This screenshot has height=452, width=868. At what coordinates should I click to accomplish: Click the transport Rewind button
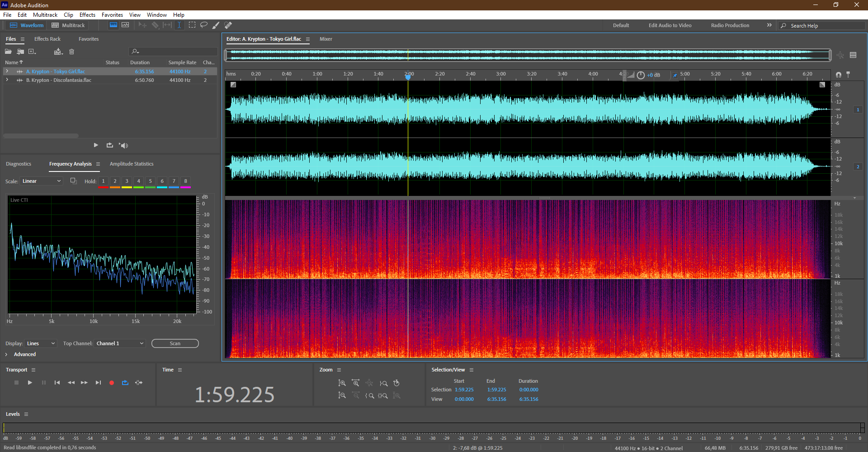click(71, 383)
